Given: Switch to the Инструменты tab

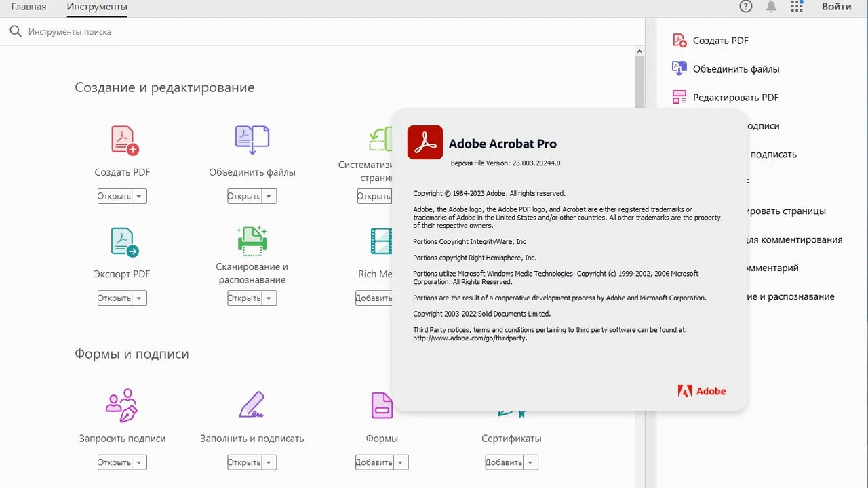Looking at the screenshot, I should coord(97,7).
